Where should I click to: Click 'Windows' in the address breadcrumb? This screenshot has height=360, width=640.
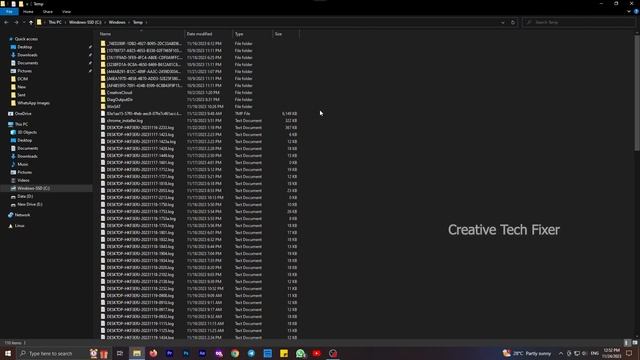pyautogui.click(x=117, y=22)
